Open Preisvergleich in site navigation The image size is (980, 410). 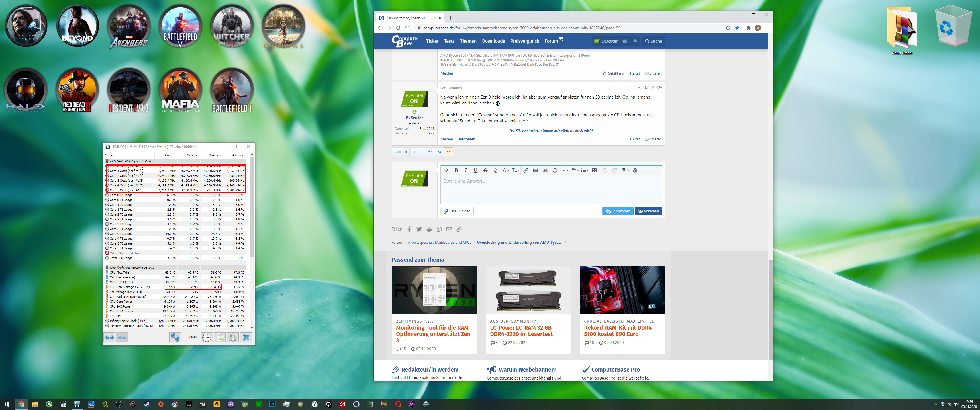(x=524, y=41)
